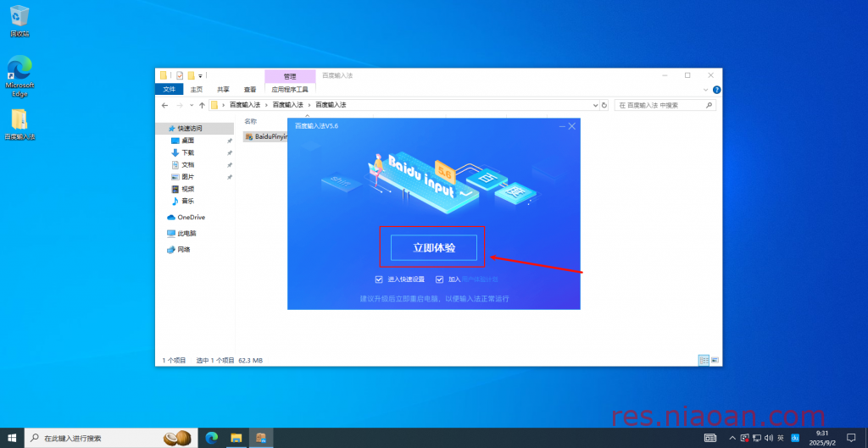Open the notification center icon
This screenshot has height=448, width=868.
pyautogui.click(x=851, y=438)
